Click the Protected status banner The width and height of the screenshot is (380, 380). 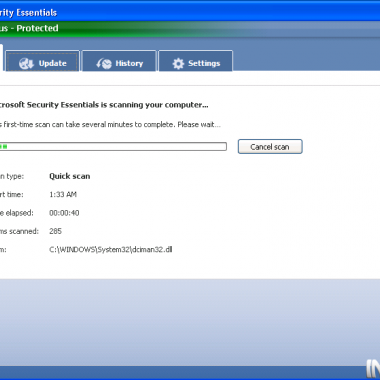190,28
